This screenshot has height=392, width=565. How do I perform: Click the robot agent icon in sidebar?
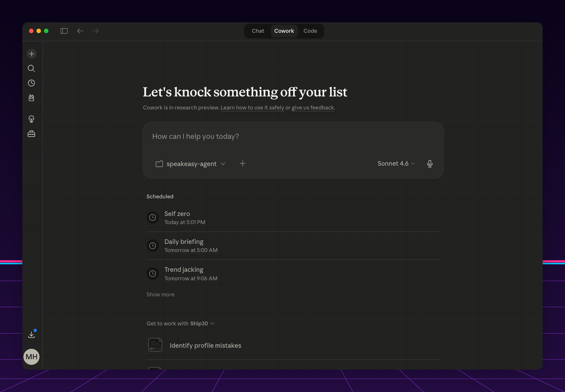coord(32,98)
